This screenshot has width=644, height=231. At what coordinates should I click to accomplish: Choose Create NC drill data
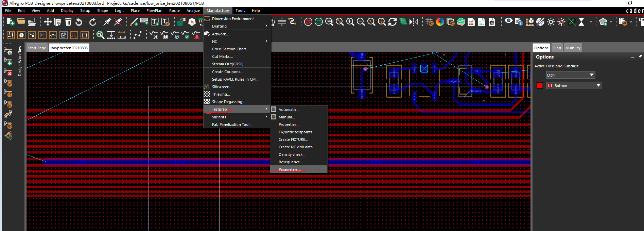[299, 147]
